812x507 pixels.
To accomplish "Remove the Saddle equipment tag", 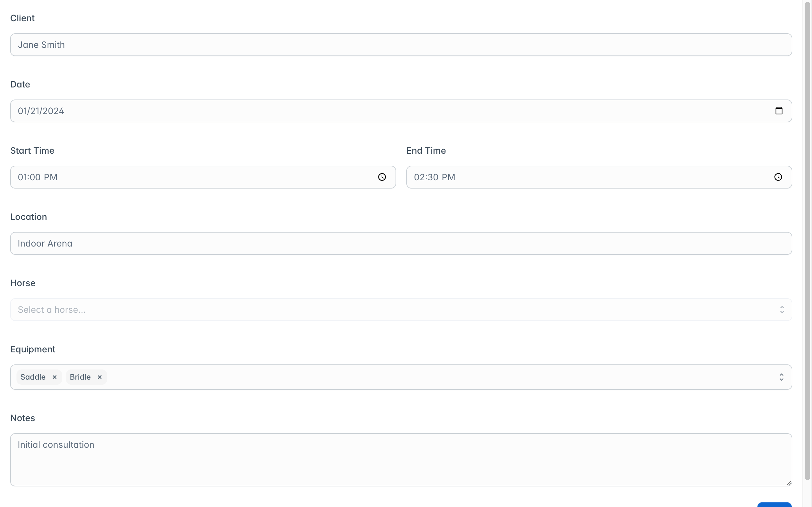I will [55, 377].
